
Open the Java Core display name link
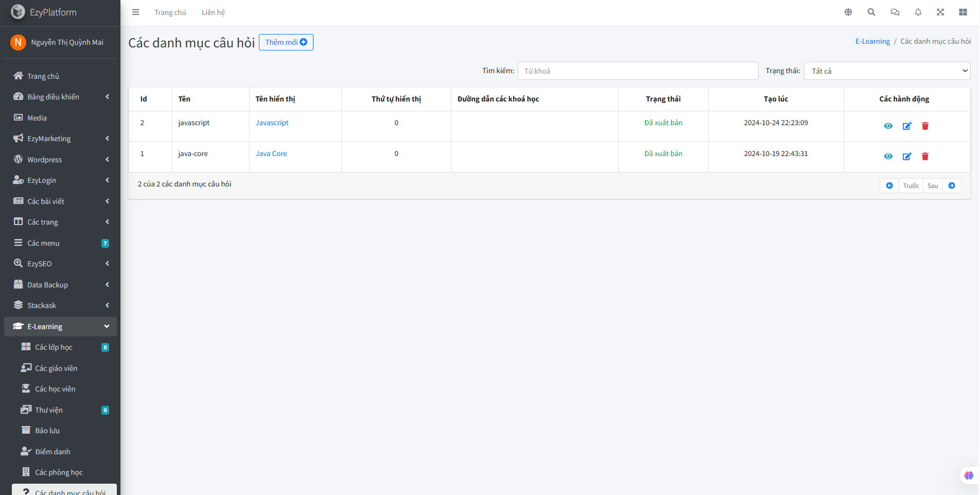(271, 153)
